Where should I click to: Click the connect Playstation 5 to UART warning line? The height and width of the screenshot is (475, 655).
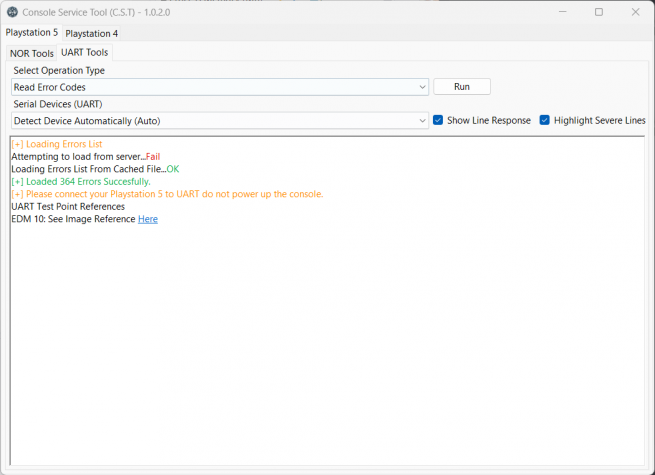pos(167,194)
